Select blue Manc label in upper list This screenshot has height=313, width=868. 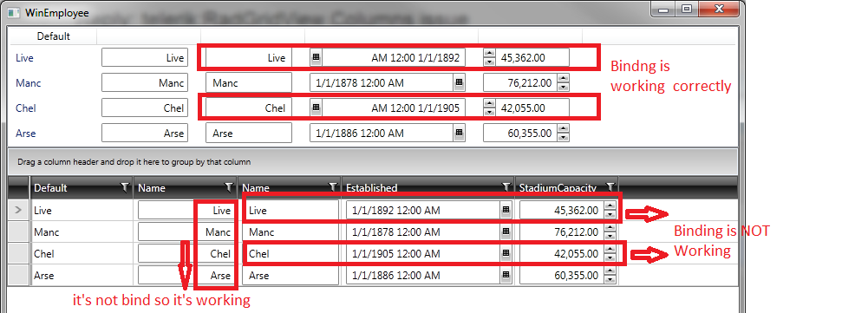[x=29, y=83]
